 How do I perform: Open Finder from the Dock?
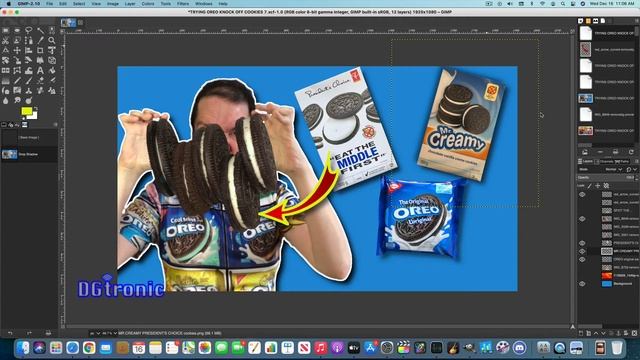(x=23, y=348)
